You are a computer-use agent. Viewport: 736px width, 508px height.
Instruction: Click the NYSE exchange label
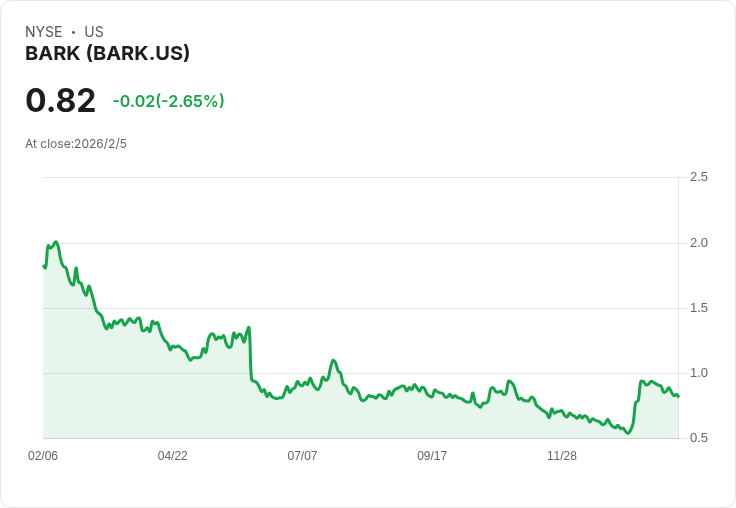tap(44, 32)
